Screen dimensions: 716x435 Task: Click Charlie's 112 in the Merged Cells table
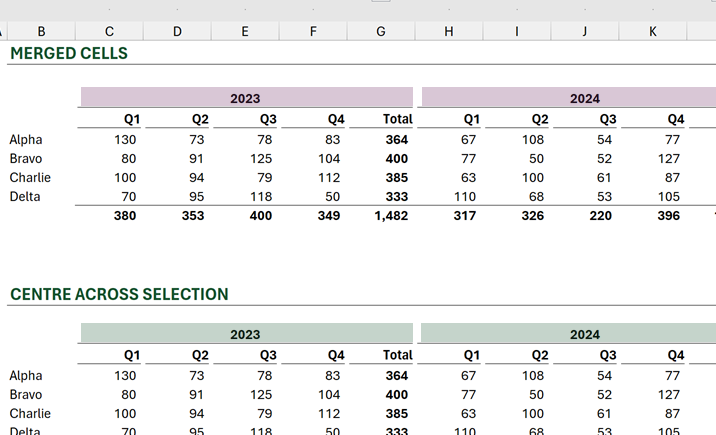point(329,178)
